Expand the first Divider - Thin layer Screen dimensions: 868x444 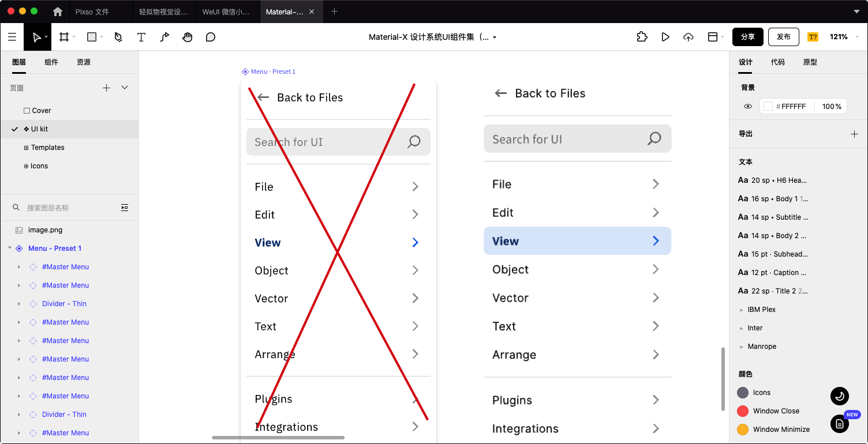[x=19, y=304]
